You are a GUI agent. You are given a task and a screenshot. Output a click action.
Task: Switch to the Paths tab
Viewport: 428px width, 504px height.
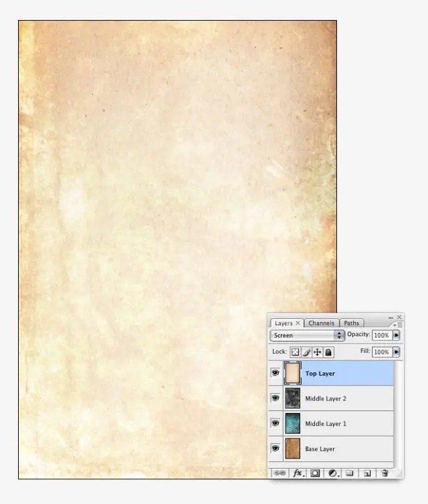(352, 323)
